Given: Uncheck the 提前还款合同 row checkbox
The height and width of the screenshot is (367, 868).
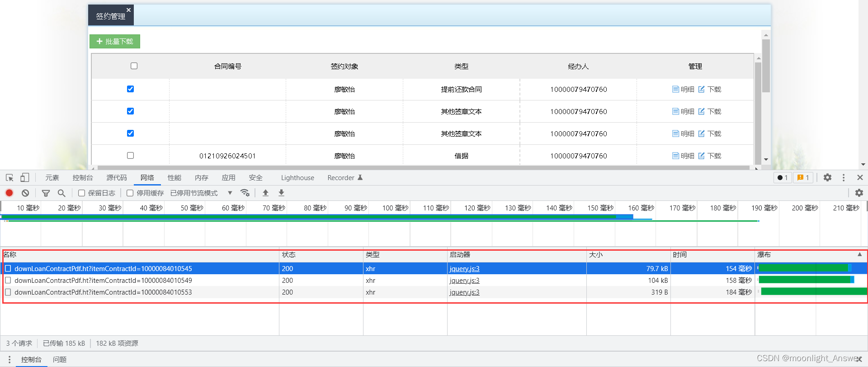Looking at the screenshot, I should tap(130, 89).
